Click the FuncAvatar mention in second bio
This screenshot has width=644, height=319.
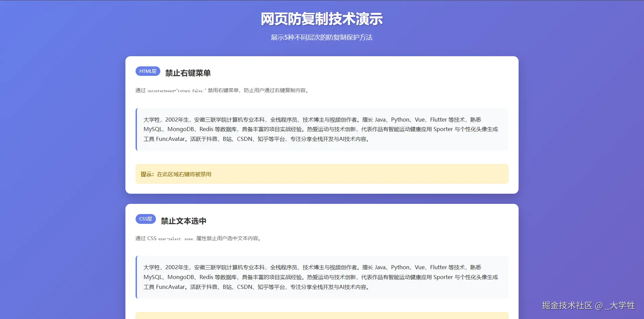[x=171, y=287]
